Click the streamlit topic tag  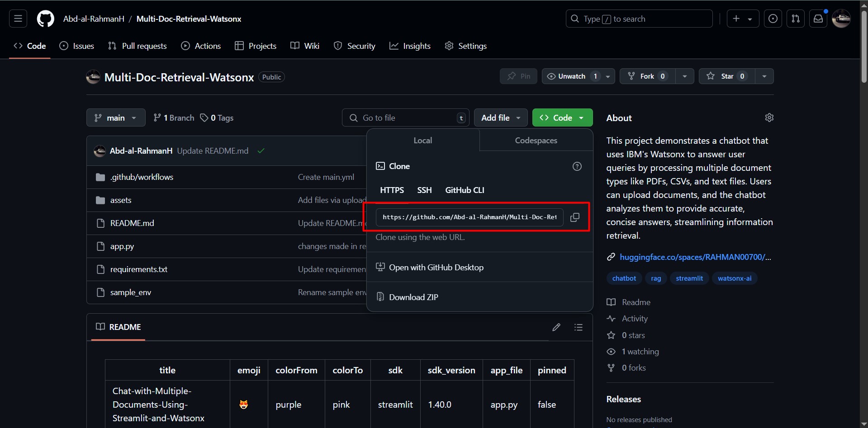click(689, 278)
